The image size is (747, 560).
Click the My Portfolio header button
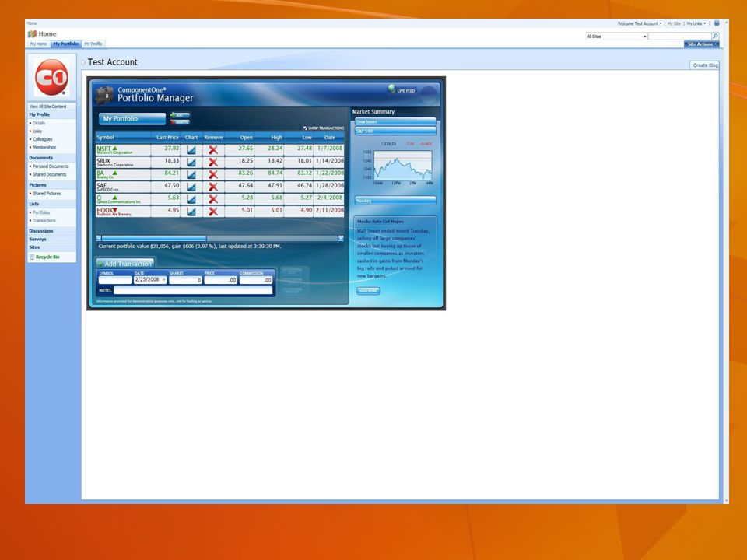pyautogui.click(x=132, y=118)
